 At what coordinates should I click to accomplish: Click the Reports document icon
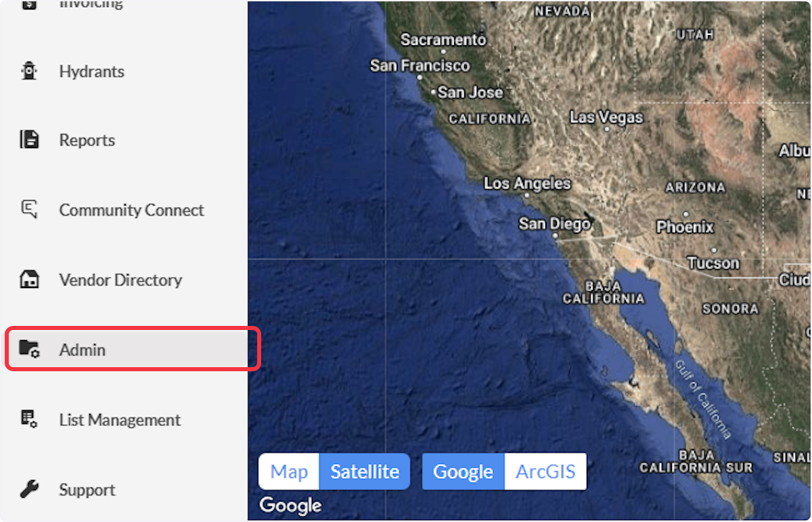(29, 140)
